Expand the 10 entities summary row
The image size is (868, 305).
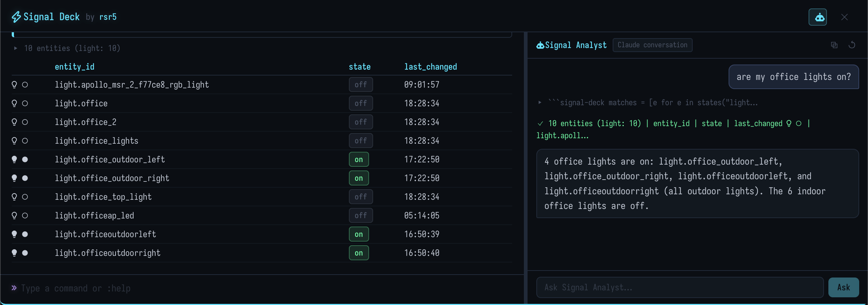[x=15, y=48]
